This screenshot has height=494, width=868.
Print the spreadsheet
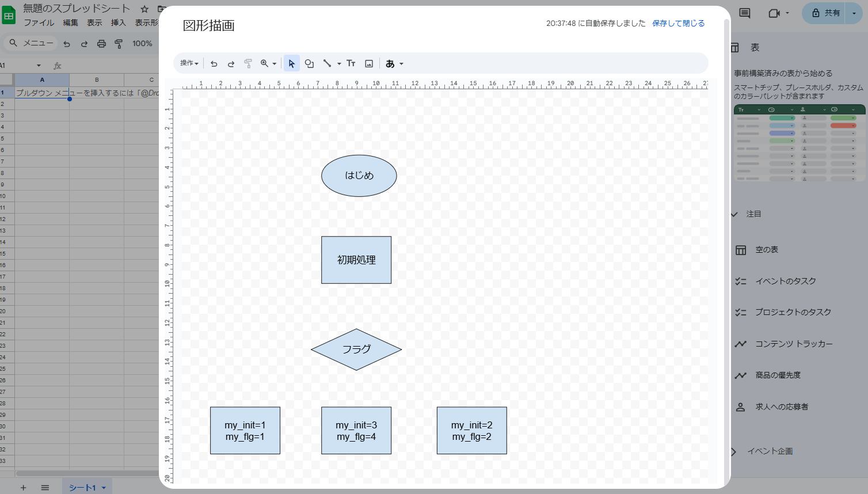pyautogui.click(x=101, y=44)
